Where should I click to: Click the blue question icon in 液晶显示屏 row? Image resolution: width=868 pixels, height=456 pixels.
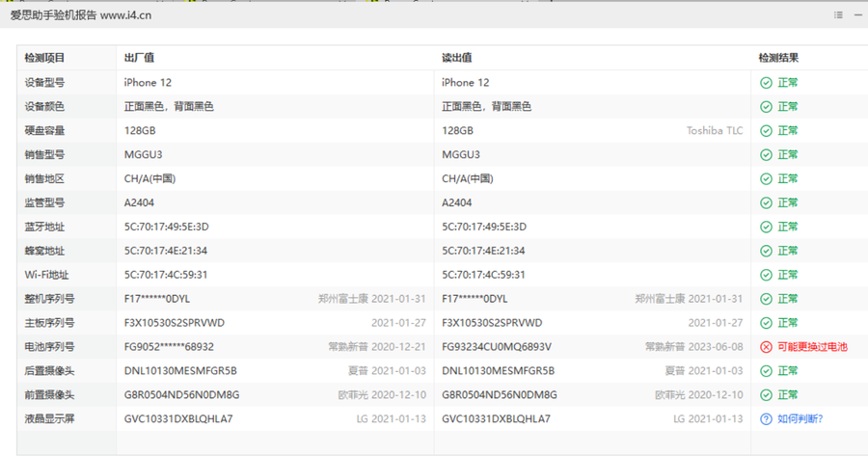click(766, 419)
